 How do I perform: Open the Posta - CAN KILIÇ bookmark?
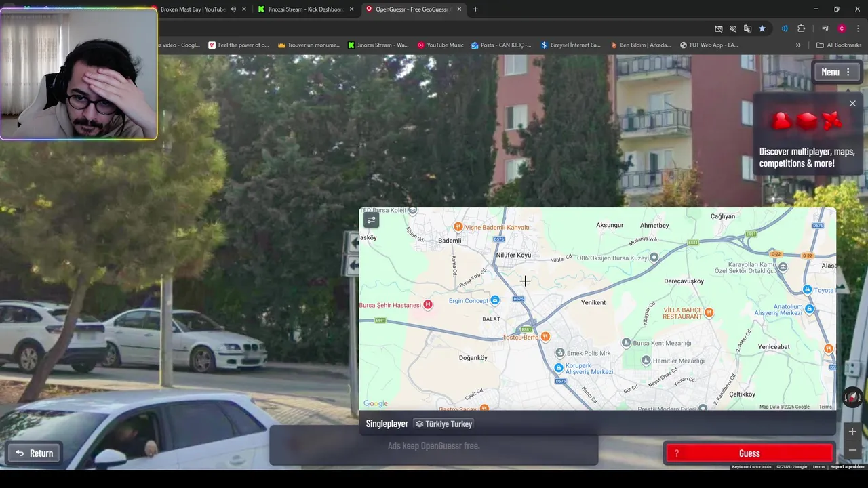click(502, 45)
